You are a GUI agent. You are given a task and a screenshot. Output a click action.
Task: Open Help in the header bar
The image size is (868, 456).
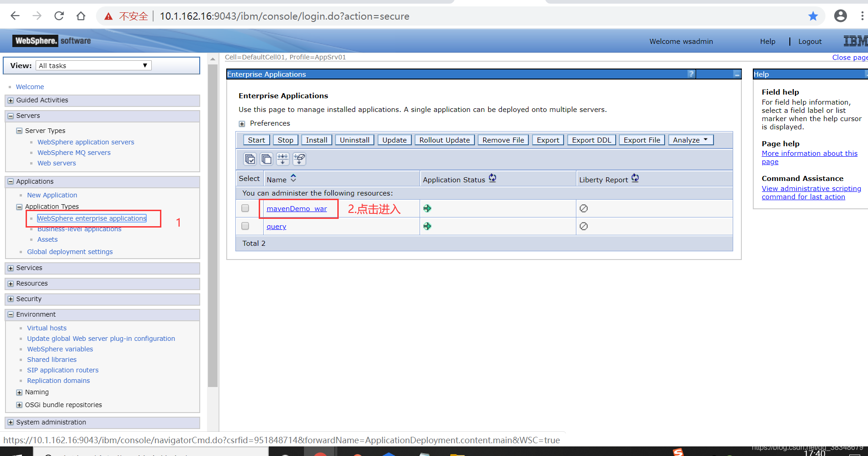[767, 42]
